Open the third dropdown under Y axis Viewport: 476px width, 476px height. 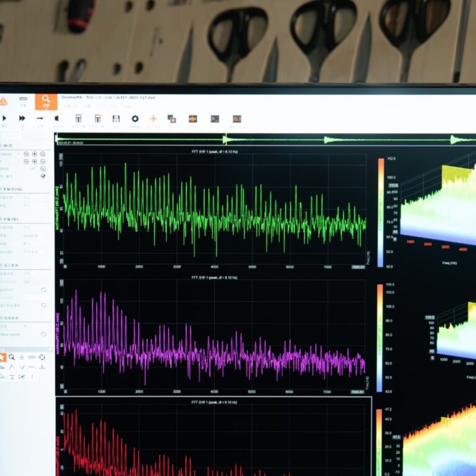35,244
